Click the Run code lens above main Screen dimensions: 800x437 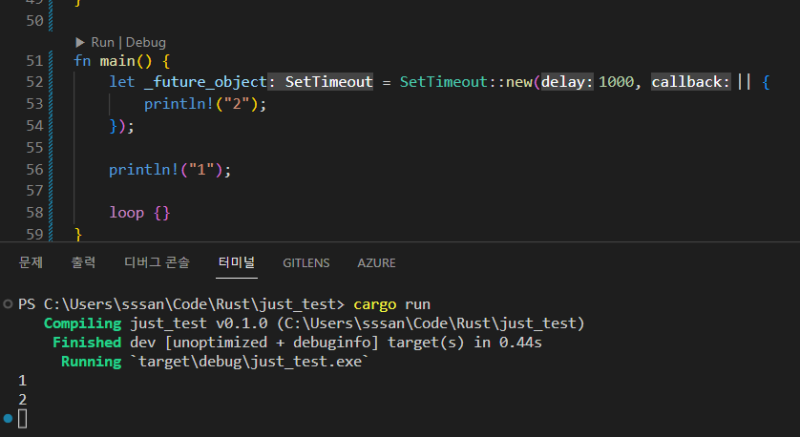[103, 43]
